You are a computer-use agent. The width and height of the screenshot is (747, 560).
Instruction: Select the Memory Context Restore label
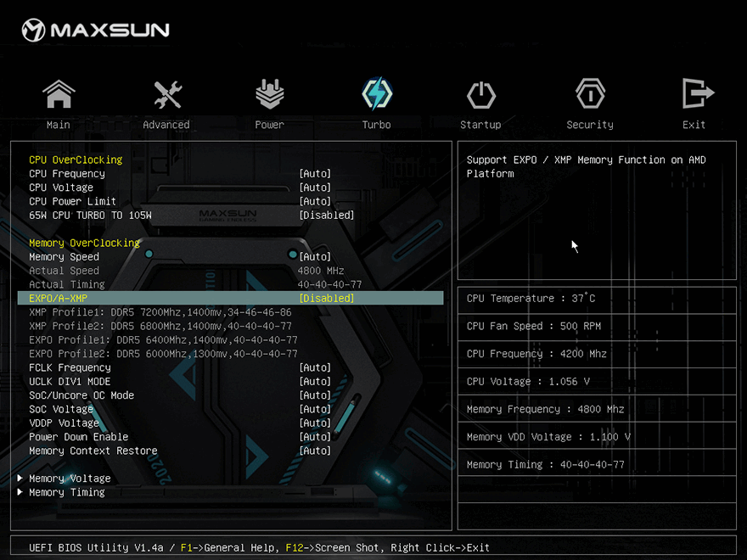[93, 451]
